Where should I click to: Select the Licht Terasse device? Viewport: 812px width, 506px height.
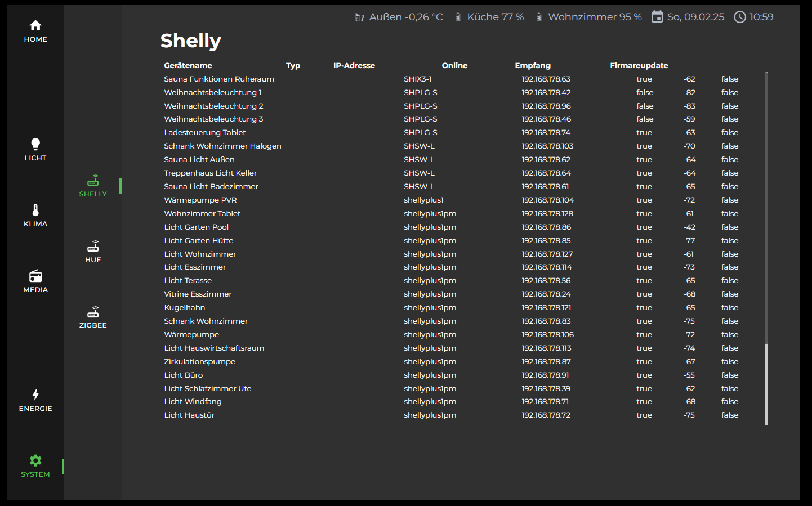point(188,281)
